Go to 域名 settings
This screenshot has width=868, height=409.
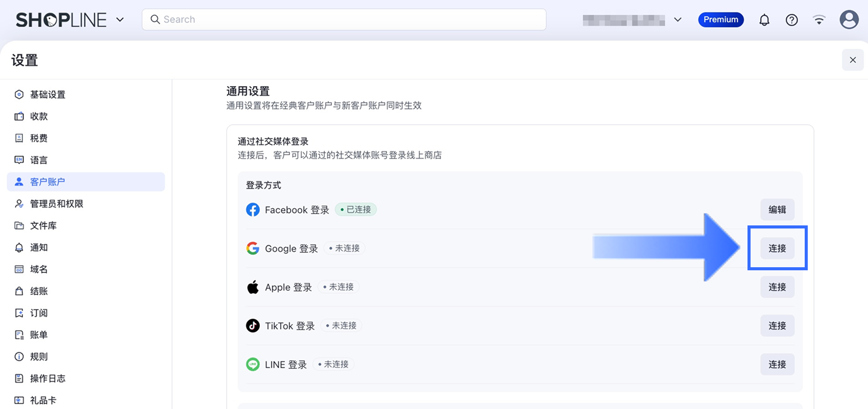tap(39, 269)
